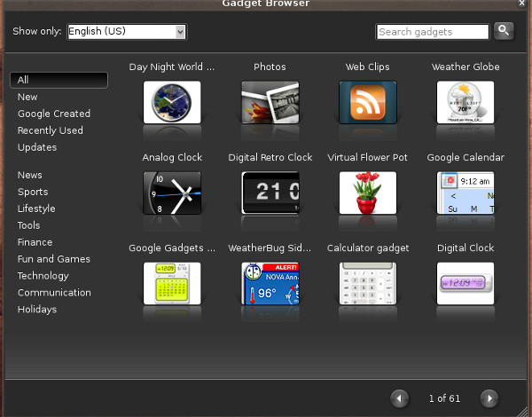This screenshot has width=532, height=417.
Task: Select the purple Digital Clock gadget icon
Action: (465, 283)
